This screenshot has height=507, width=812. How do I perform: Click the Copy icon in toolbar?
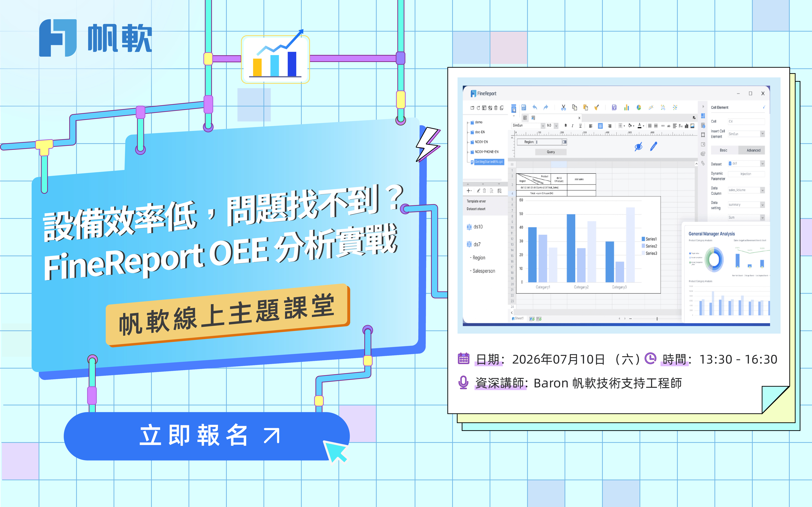pos(574,107)
